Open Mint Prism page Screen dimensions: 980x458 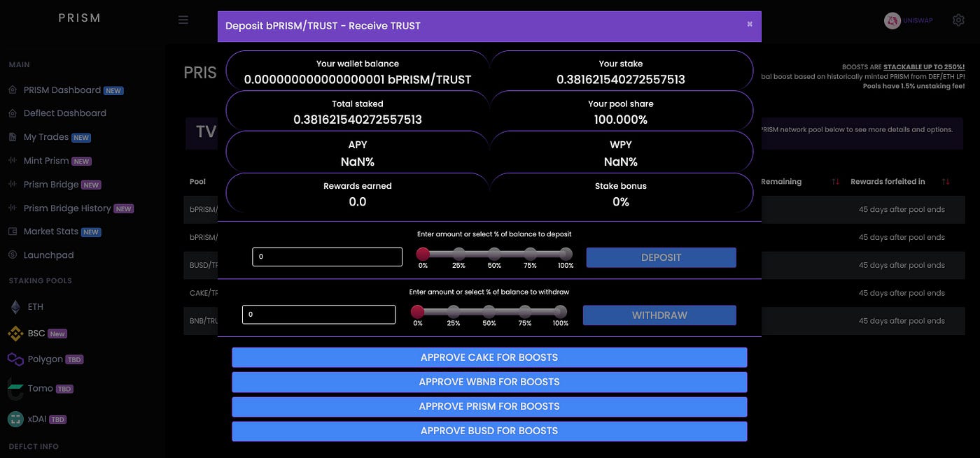click(x=46, y=161)
